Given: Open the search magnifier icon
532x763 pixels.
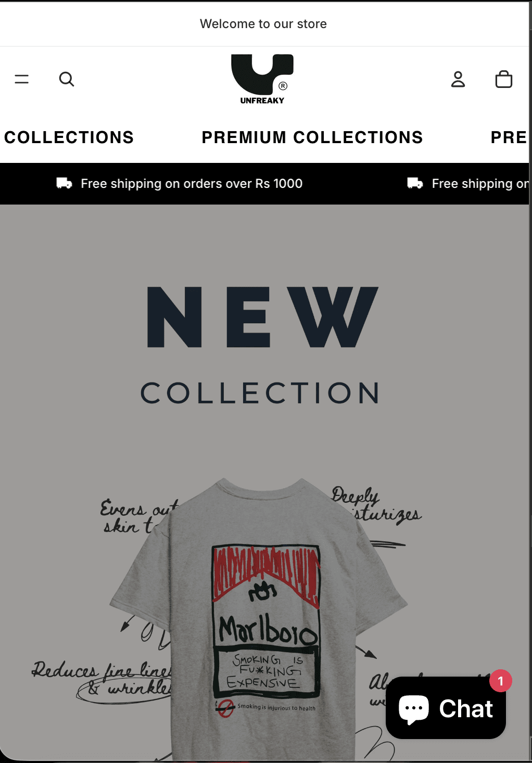Looking at the screenshot, I should pos(67,79).
